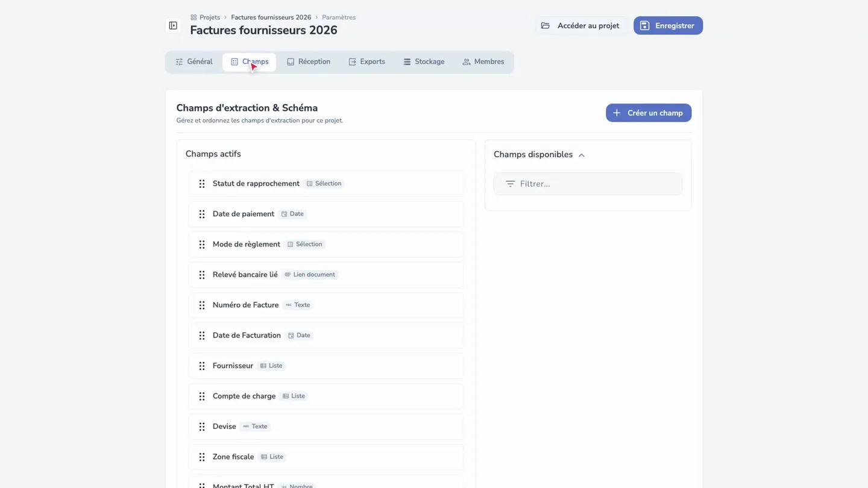Select the Numéro de Facture field row

click(326, 305)
